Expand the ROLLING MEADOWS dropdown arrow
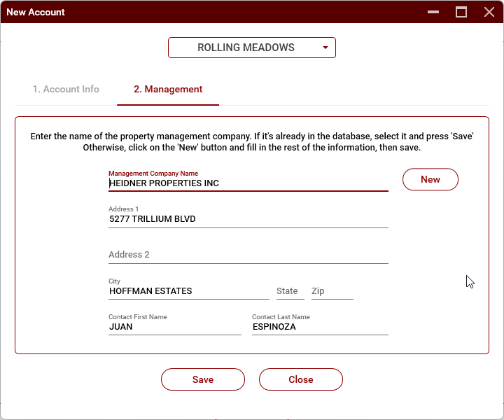This screenshot has width=504, height=420. click(325, 48)
